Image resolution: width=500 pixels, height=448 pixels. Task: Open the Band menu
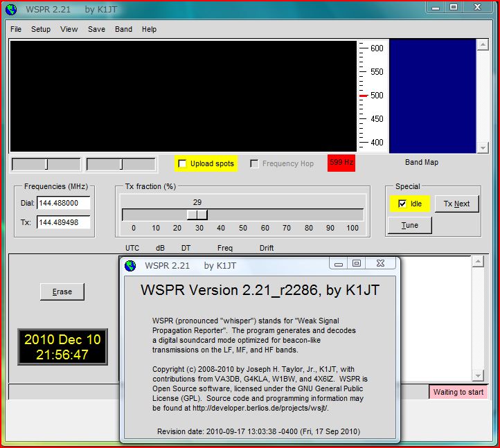point(124,29)
